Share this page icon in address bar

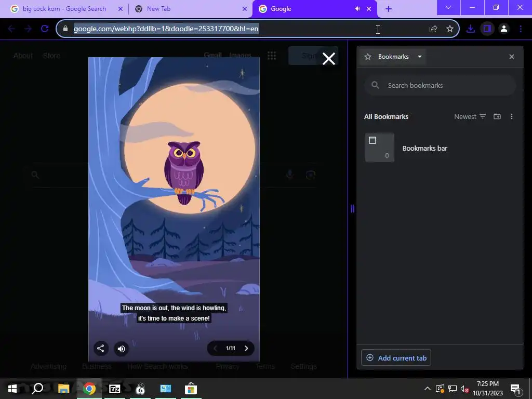click(x=433, y=29)
